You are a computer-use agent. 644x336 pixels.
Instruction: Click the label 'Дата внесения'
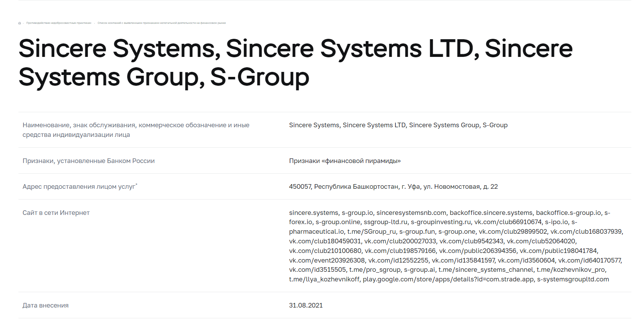point(45,306)
